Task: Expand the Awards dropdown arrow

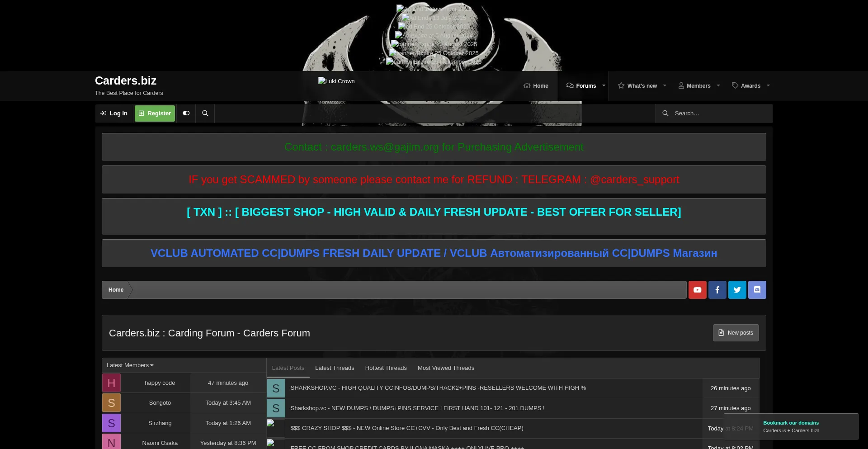Action: click(x=768, y=86)
